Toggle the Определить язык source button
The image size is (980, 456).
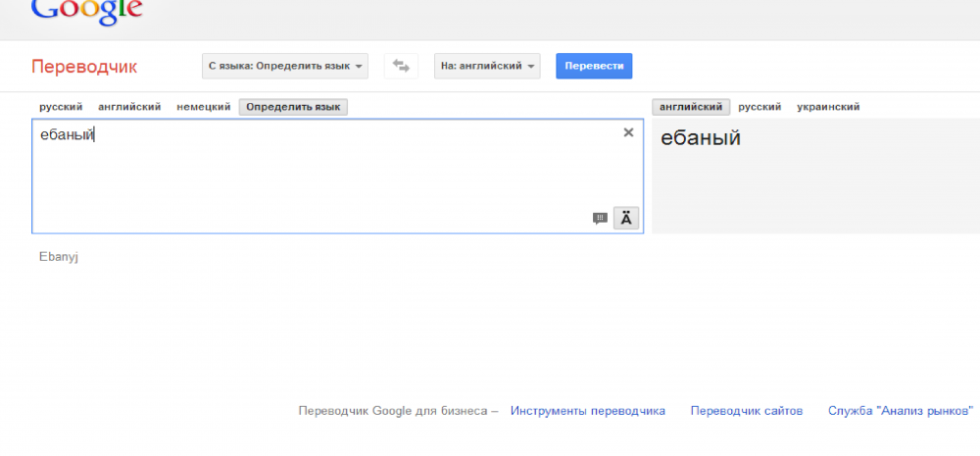click(293, 107)
